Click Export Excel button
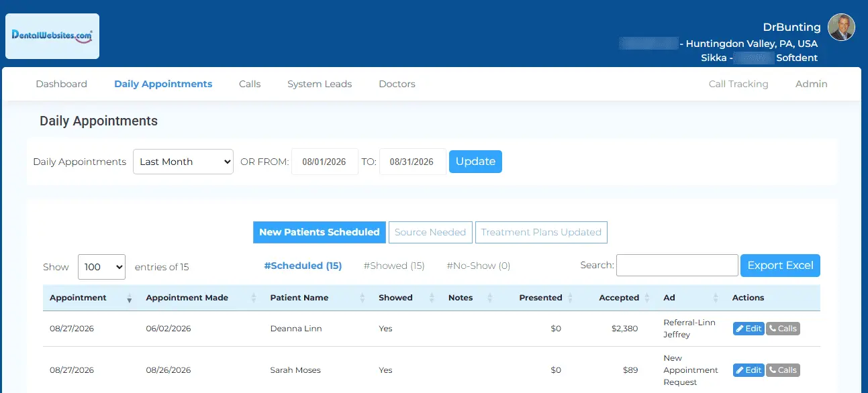Screen dimensions: 868x393 click(780, 265)
